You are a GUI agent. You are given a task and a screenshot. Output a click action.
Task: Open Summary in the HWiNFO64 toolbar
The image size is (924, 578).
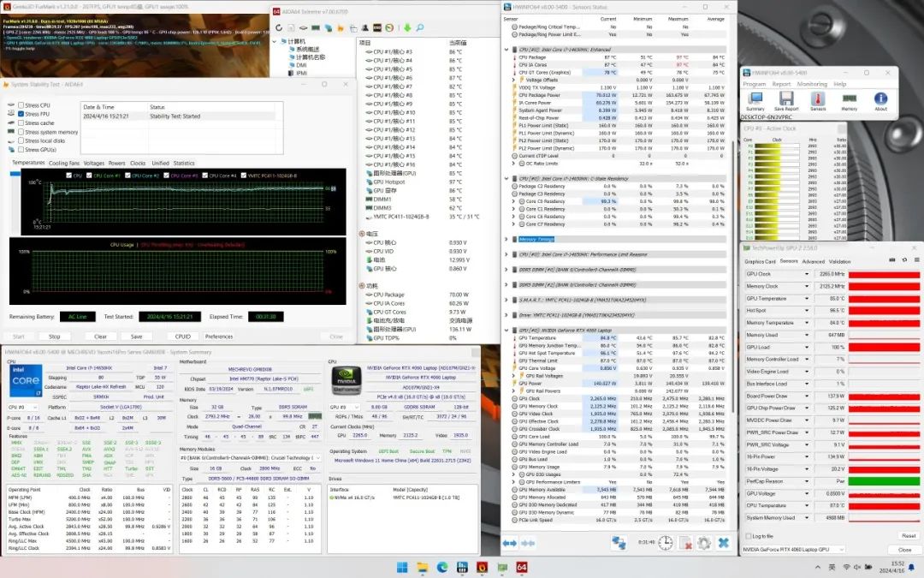[x=755, y=101]
